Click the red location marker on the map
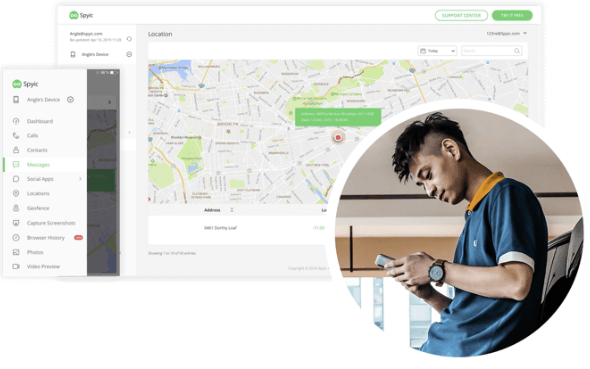The image size is (590, 369). [338, 138]
